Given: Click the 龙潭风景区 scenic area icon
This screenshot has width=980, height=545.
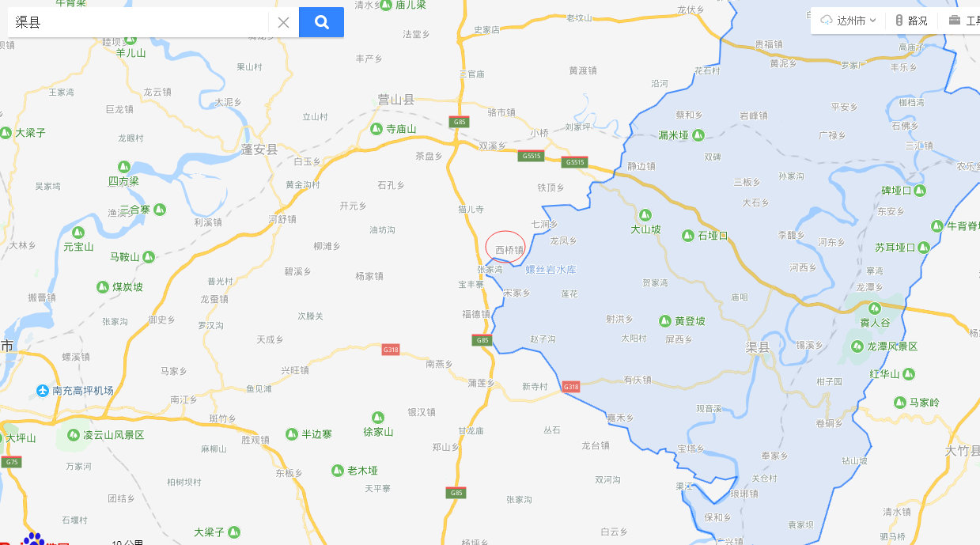Looking at the screenshot, I should (x=857, y=346).
